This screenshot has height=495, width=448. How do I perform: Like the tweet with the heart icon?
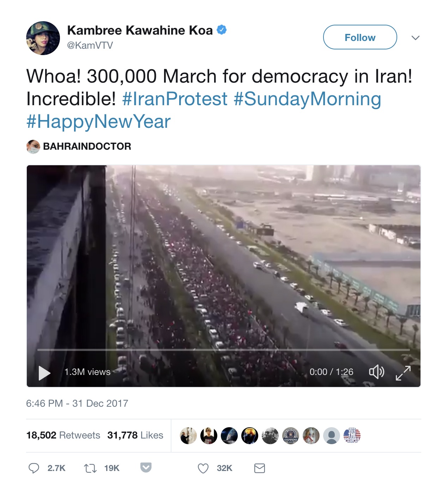(x=203, y=468)
